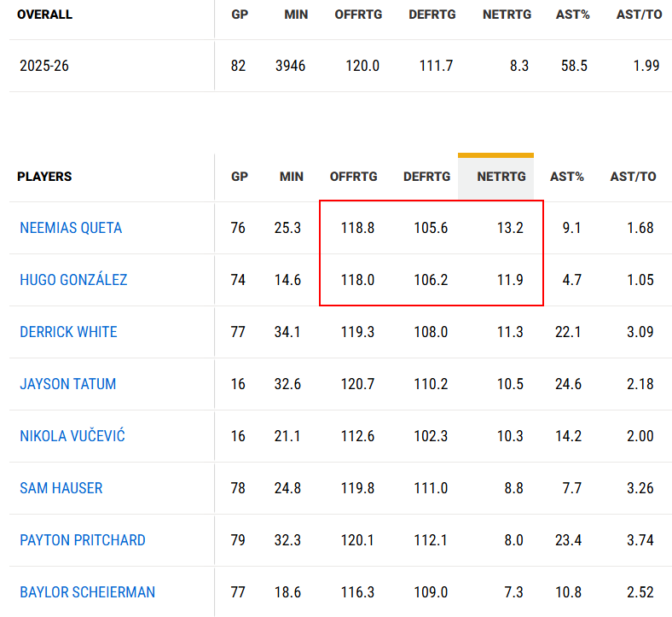Sort players table by AST% column
The image size is (672, 617).
click(x=566, y=177)
